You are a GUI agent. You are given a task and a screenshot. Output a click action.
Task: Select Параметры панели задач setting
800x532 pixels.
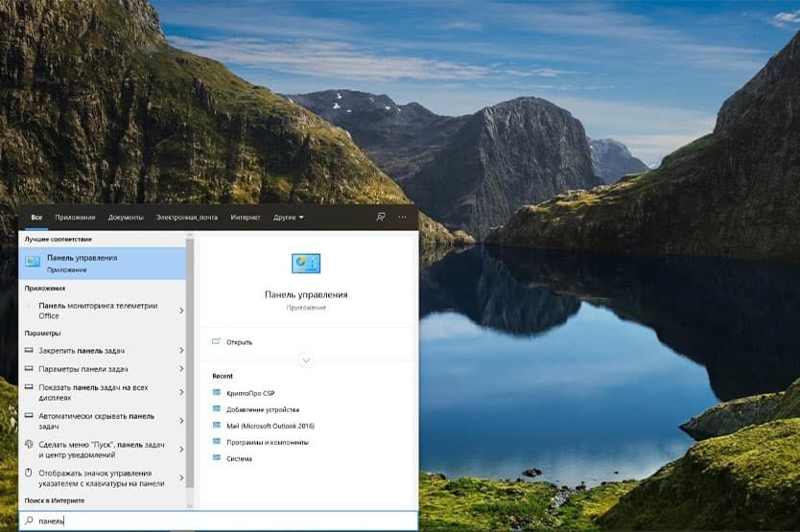click(x=82, y=369)
